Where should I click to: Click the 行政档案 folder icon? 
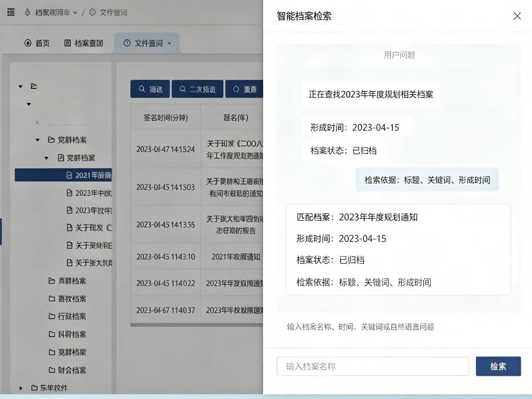(x=52, y=316)
